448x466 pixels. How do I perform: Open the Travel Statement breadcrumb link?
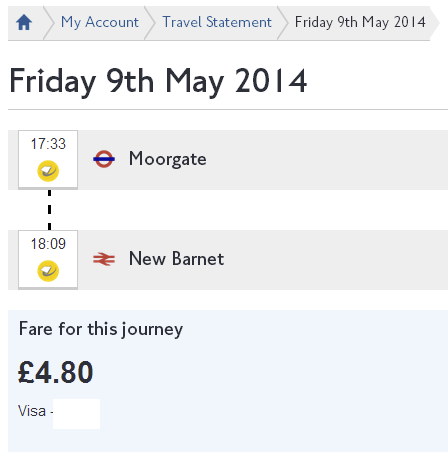point(217,22)
